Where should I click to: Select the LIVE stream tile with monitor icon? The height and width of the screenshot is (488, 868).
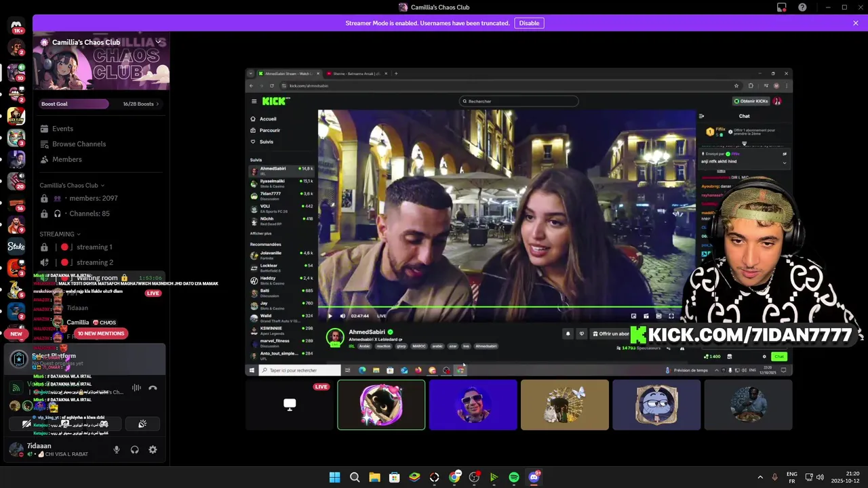290,405
